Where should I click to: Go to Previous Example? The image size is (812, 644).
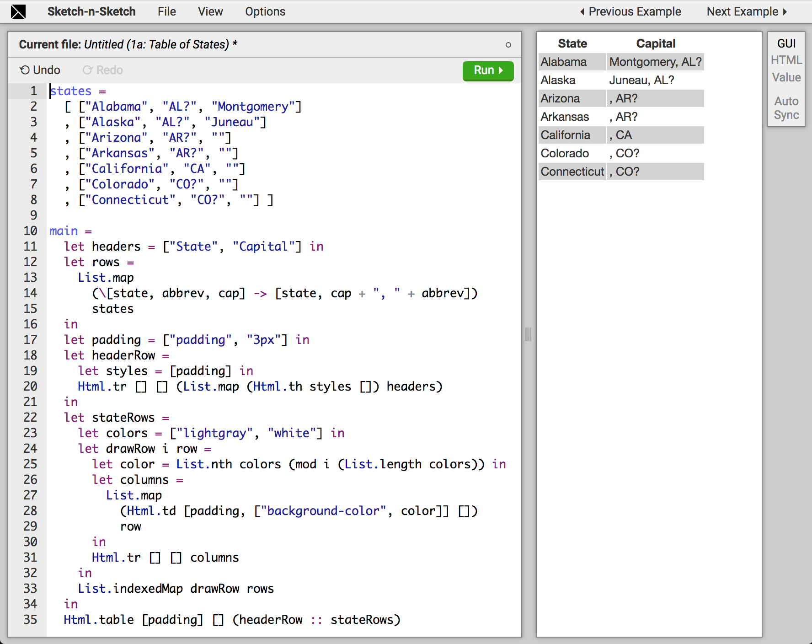coord(630,11)
